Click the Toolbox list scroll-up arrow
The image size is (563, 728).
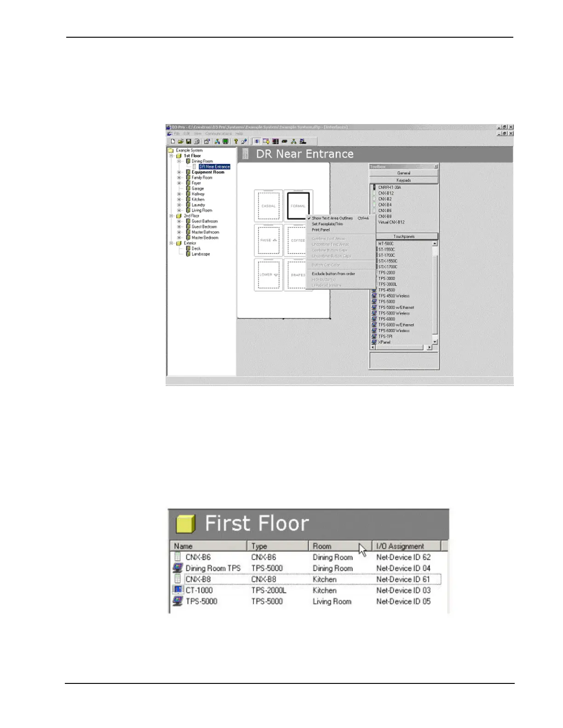[435, 244]
